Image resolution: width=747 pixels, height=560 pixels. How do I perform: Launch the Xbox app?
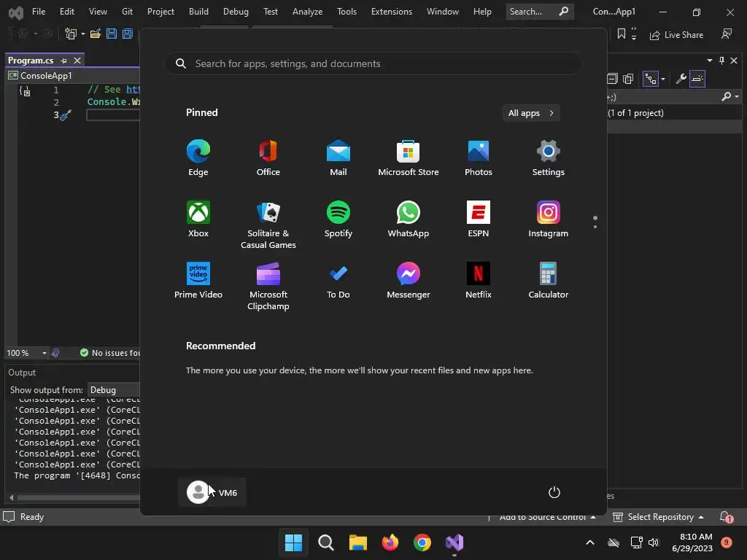click(198, 219)
